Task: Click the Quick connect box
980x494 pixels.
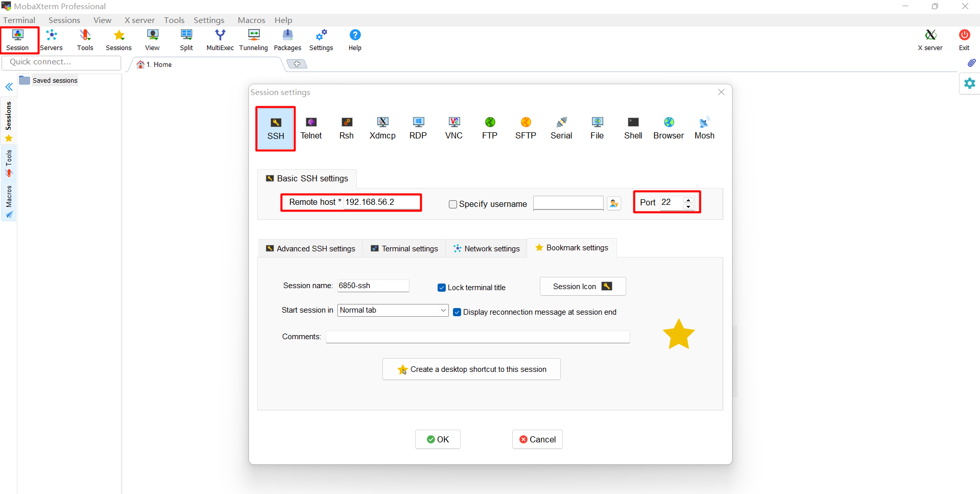Action: [61, 62]
